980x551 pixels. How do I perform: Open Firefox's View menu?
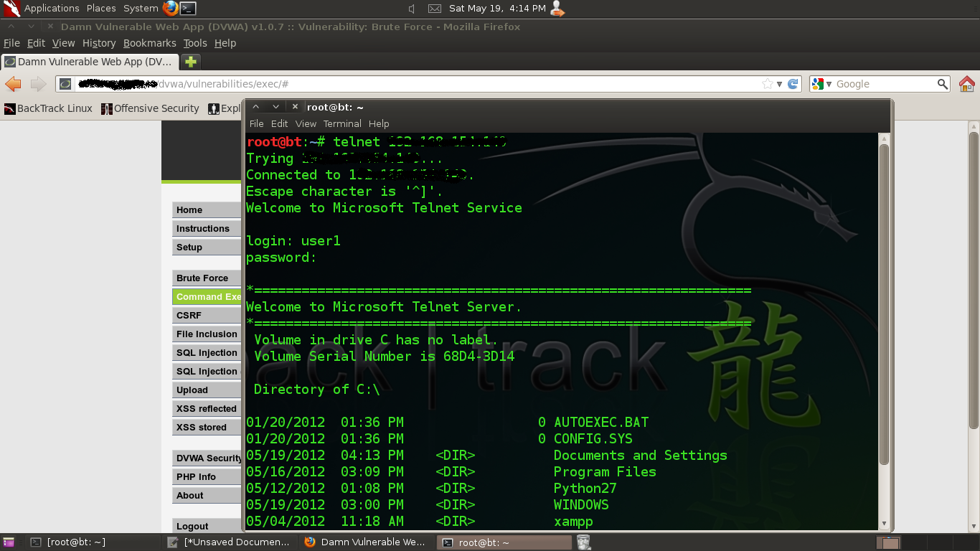tap(63, 43)
